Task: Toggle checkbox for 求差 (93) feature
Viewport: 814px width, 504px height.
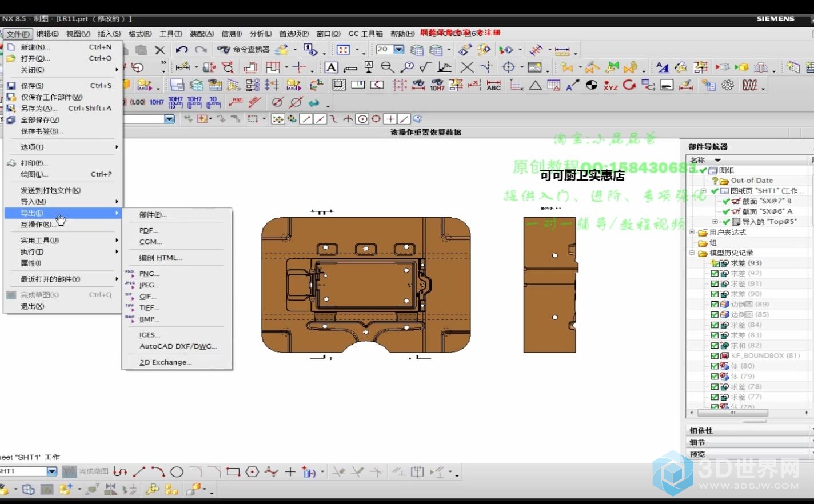Action: [x=715, y=263]
